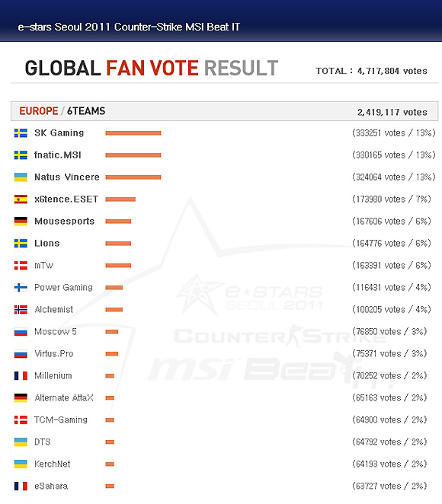The height and width of the screenshot is (504, 442).
Task: Click the Norwegian flag beside Alchemist
Action: click(x=21, y=310)
